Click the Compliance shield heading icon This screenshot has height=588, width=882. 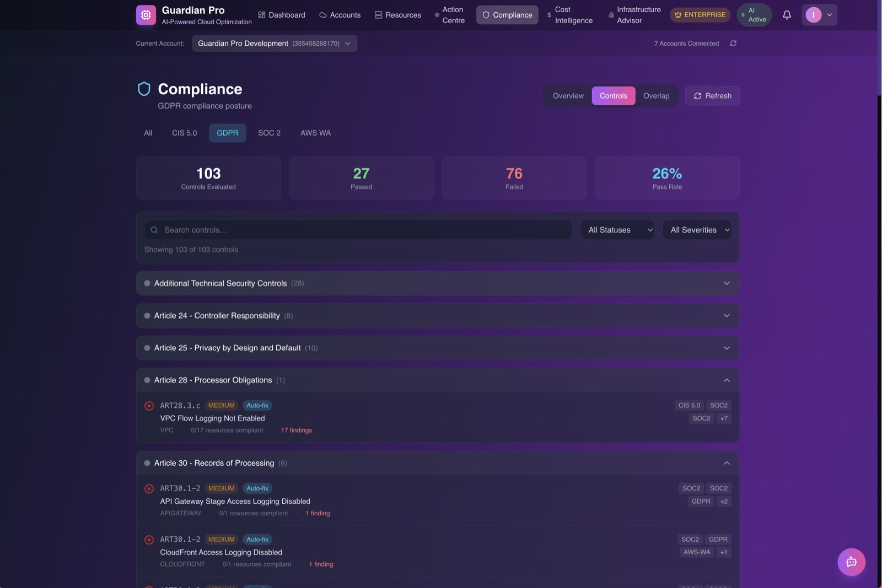click(x=144, y=89)
